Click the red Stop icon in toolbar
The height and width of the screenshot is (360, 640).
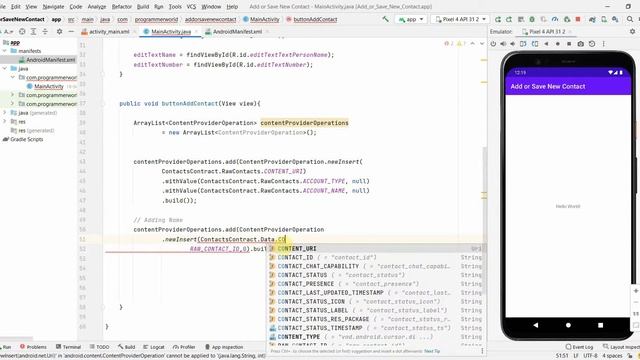[x=578, y=19]
